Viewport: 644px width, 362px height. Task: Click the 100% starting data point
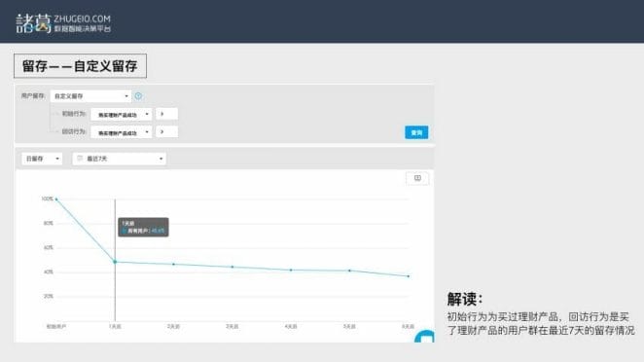coord(56,199)
